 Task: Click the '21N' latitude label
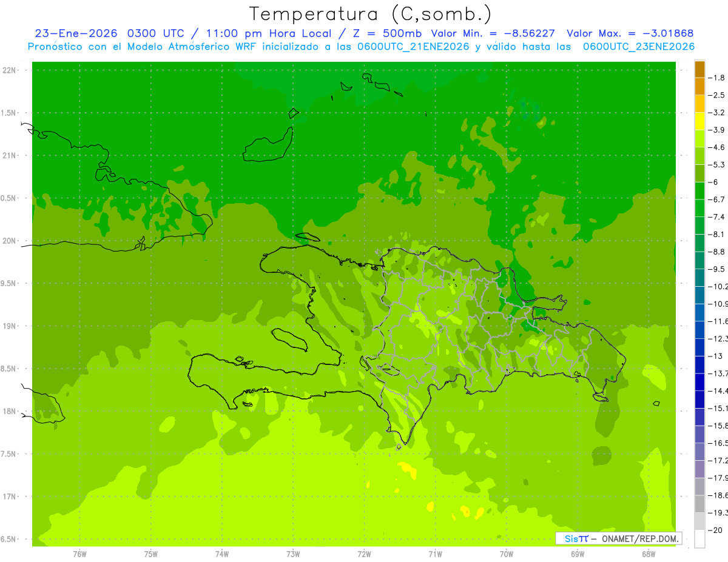(x=10, y=155)
